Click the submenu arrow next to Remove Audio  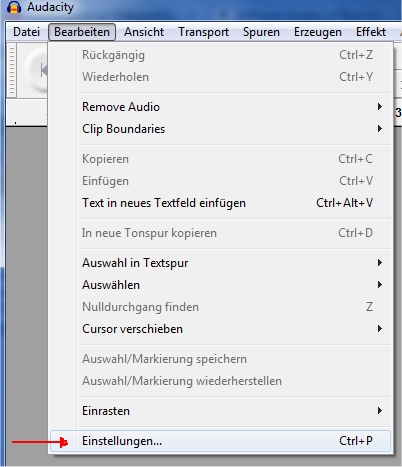[x=380, y=107]
